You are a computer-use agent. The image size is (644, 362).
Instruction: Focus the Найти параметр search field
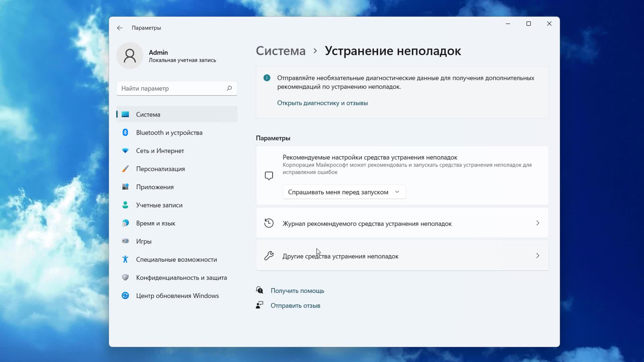pyautogui.click(x=171, y=88)
